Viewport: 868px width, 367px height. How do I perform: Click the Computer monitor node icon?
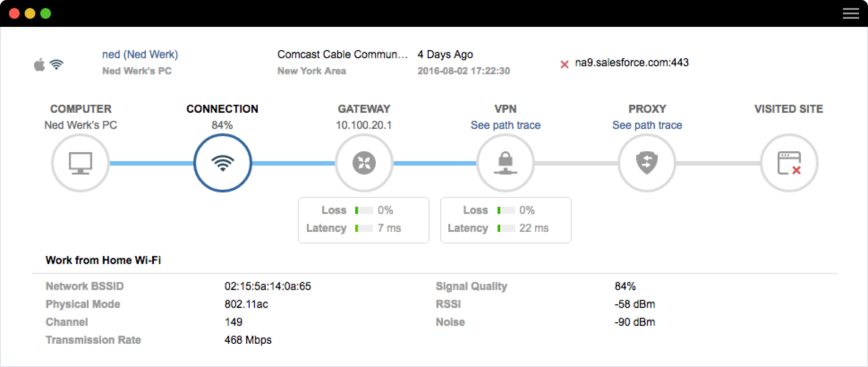click(81, 163)
